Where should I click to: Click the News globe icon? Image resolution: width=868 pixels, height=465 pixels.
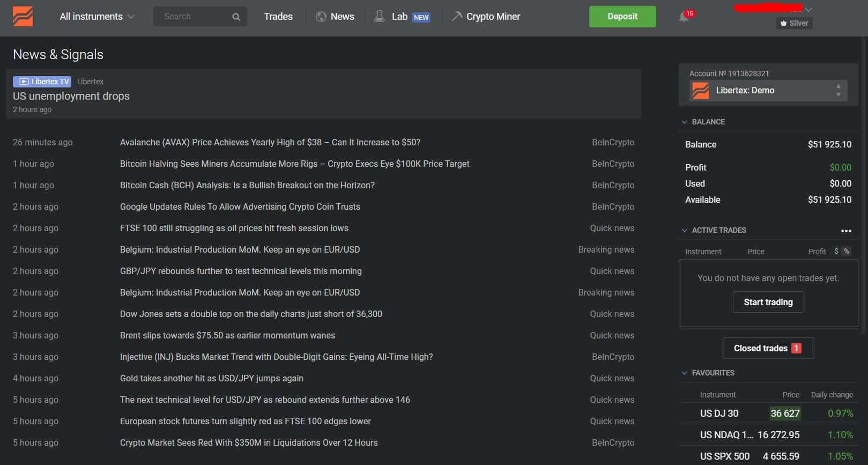coord(321,17)
